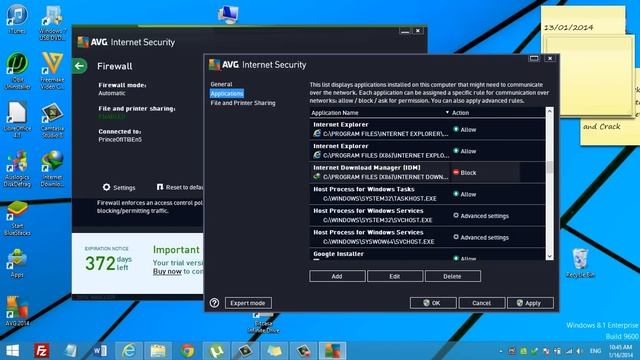The width and height of the screenshot is (640, 360).
Task: Open FileZilla from the taskbar
Action: pos(41,351)
